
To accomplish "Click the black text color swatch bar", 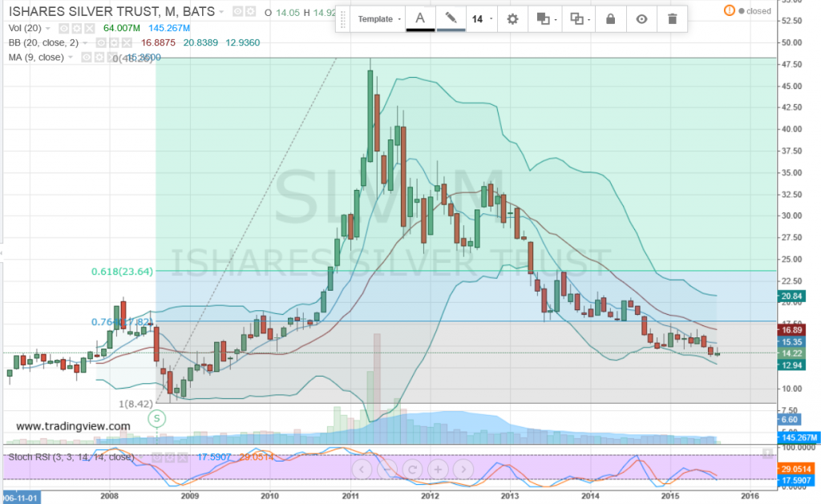I will [x=420, y=30].
